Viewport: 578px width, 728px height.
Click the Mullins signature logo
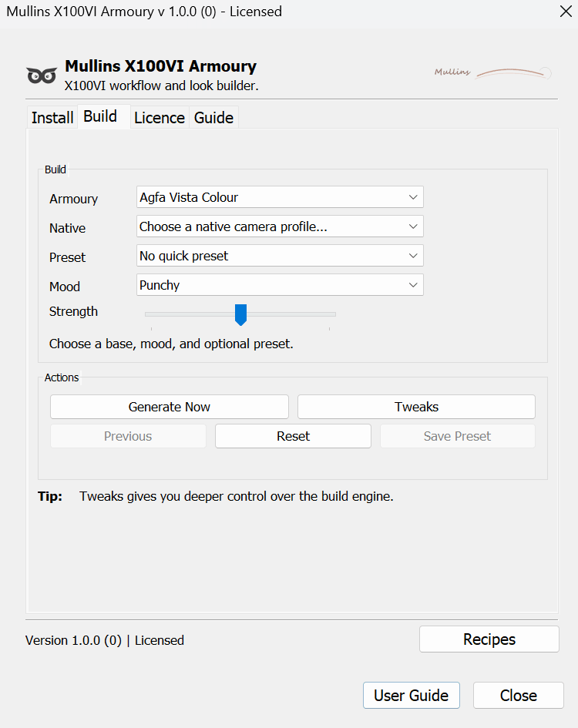[493, 72]
